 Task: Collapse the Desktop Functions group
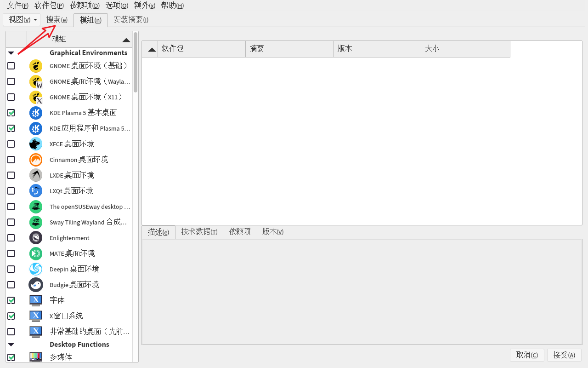[11, 345]
